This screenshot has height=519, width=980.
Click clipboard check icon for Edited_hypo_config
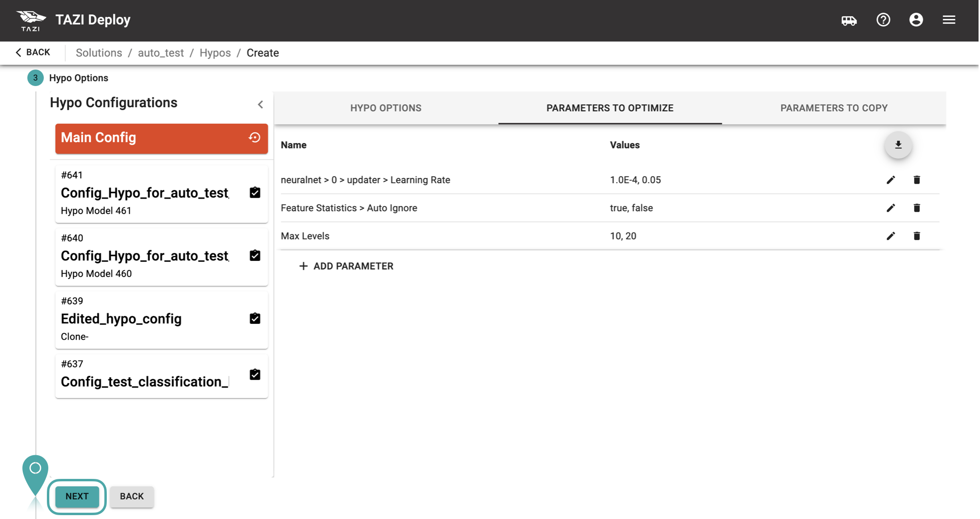255,318
